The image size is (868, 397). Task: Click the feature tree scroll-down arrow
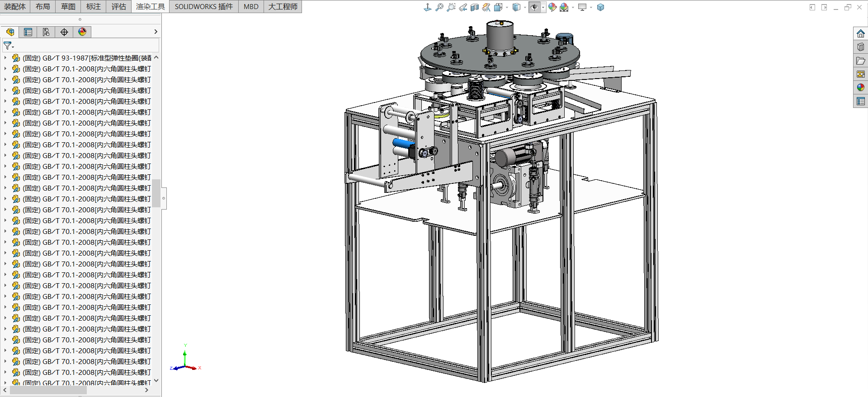[x=156, y=380]
